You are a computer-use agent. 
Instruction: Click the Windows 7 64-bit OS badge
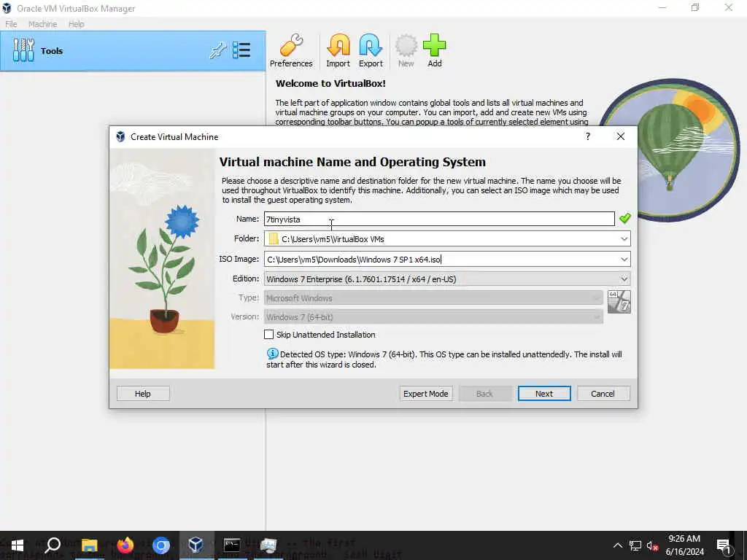coord(619,302)
